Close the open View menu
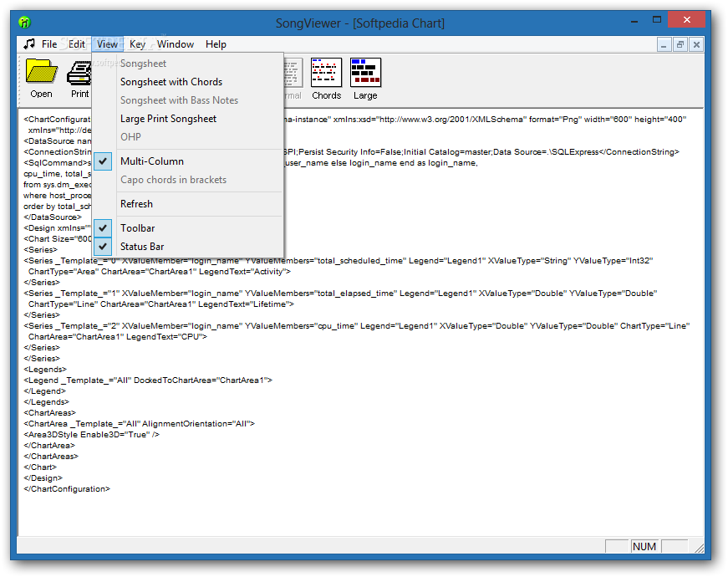Viewport: 728px width, 577px height. click(x=107, y=44)
